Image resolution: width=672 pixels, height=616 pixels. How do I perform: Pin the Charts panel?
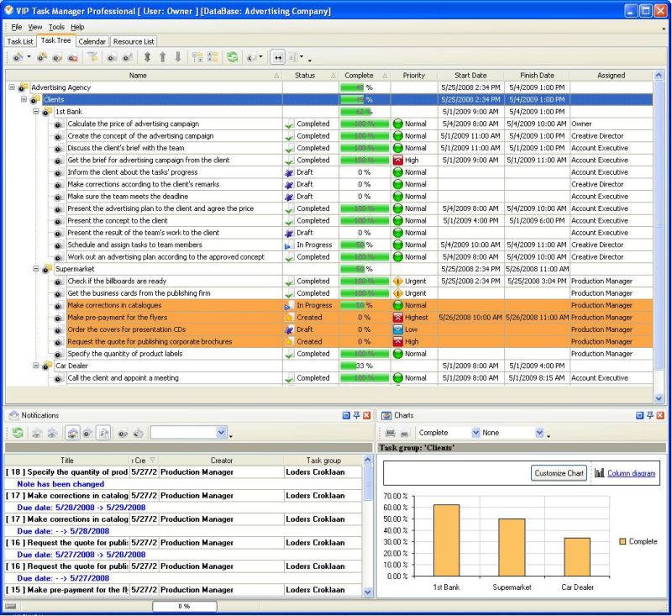[649, 415]
